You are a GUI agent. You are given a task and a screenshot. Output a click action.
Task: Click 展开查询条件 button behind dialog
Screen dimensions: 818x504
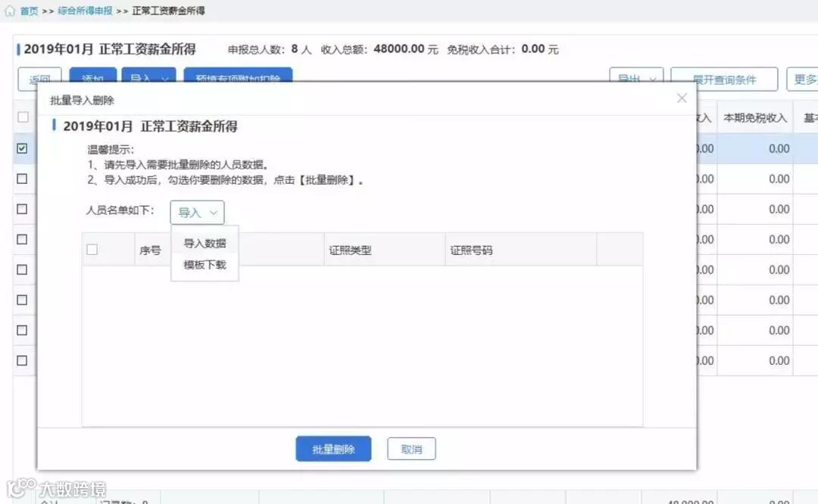(x=724, y=79)
